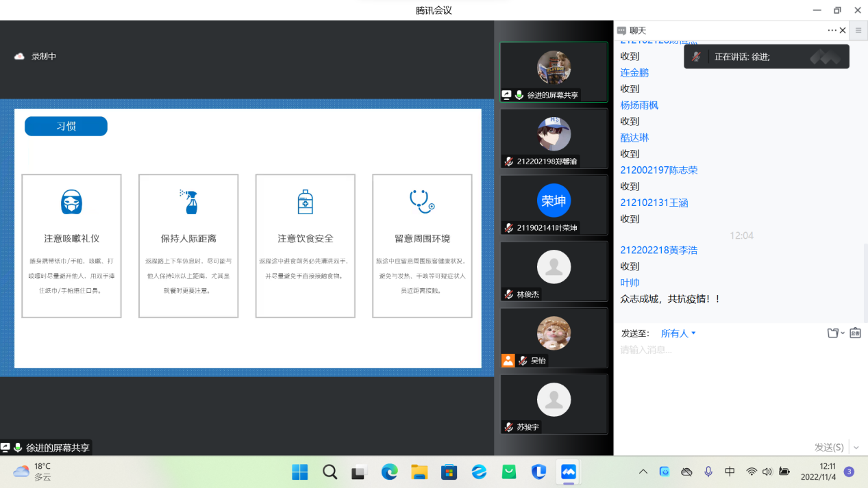Click the recording cloud icon beside 录制中
Viewport: 868px width, 488px height.
click(x=18, y=56)
